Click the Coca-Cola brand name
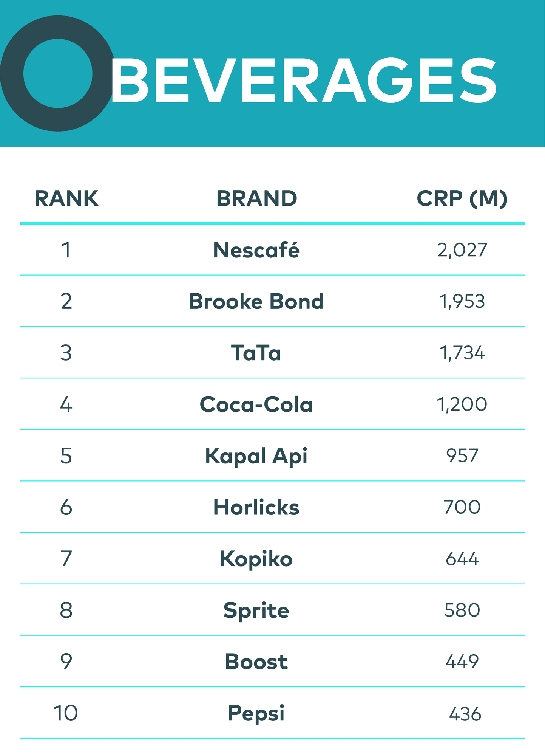Image resolution: width=545 pixels, height=756 pixels. 256,404
